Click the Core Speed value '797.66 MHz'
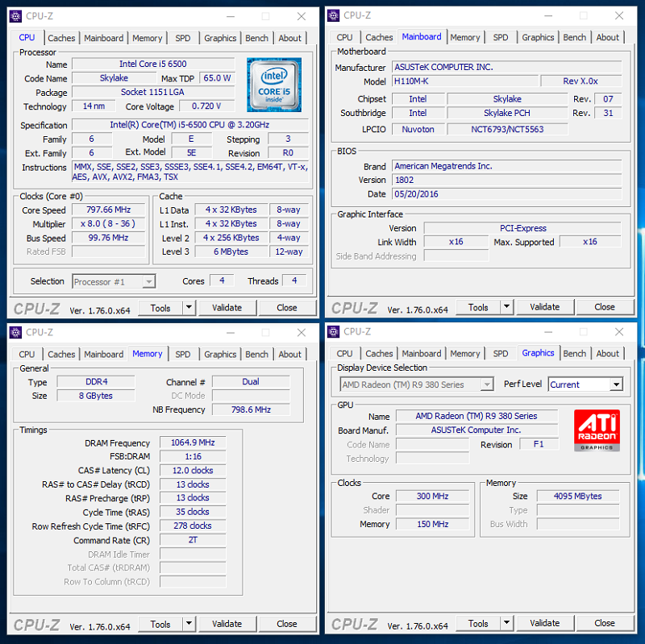 click(x=109, y=210)
